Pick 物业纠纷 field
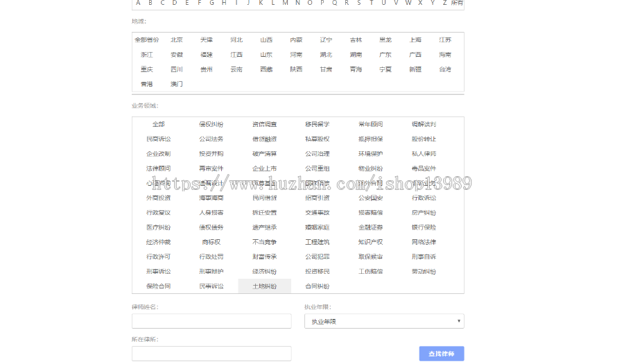624x364 pixels. (x=370, y=168)
